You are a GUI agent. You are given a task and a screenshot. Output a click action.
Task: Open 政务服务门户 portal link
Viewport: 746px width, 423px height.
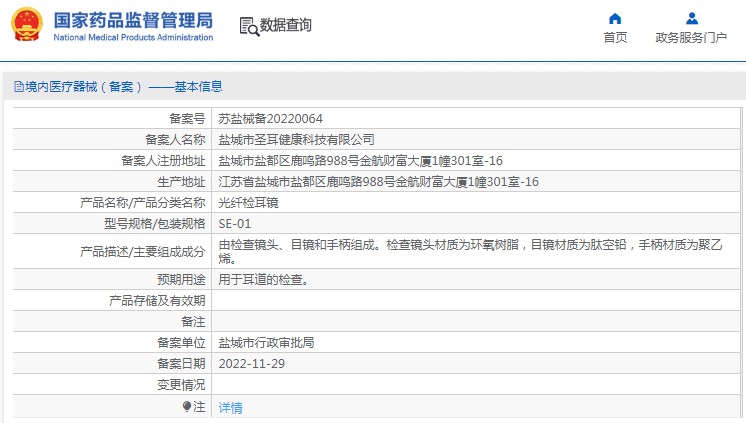(691, 38)
